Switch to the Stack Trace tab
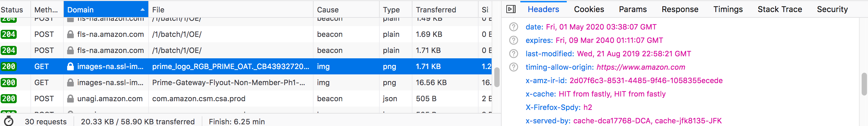This screenshot has height=126, width=868. point(780,9)
